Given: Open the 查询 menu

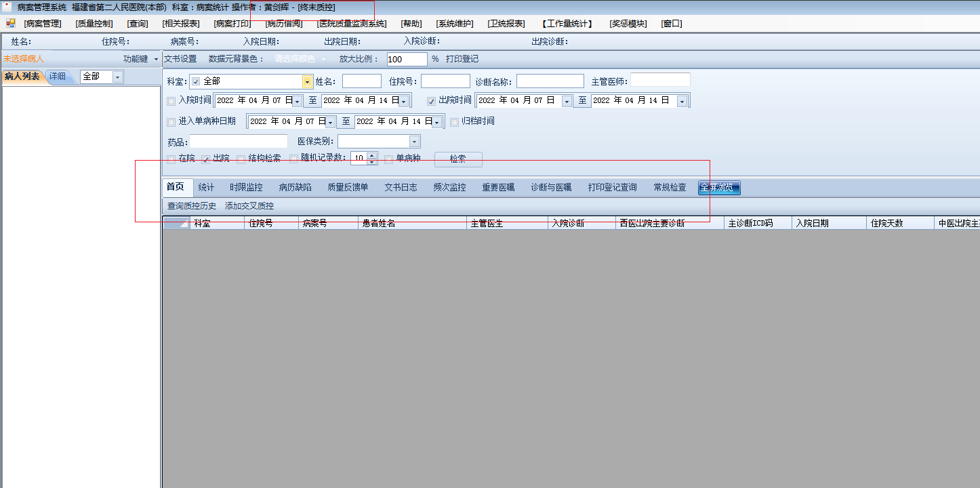Looking at the screenshot, I should (x=138, y=24).
